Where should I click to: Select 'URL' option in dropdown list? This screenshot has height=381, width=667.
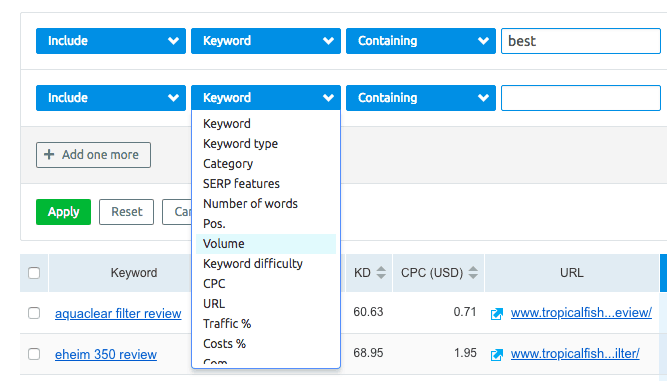pos(266,304)
